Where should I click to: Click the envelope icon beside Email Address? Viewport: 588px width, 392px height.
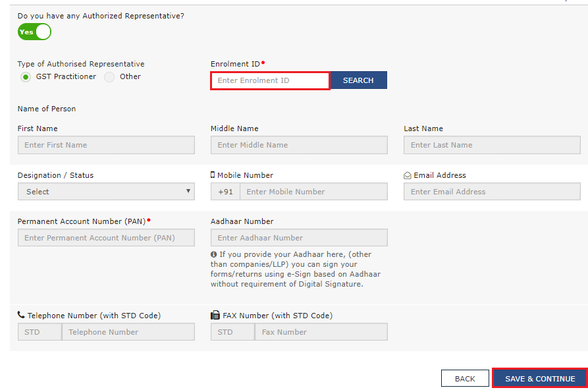(x=408, y=175)
